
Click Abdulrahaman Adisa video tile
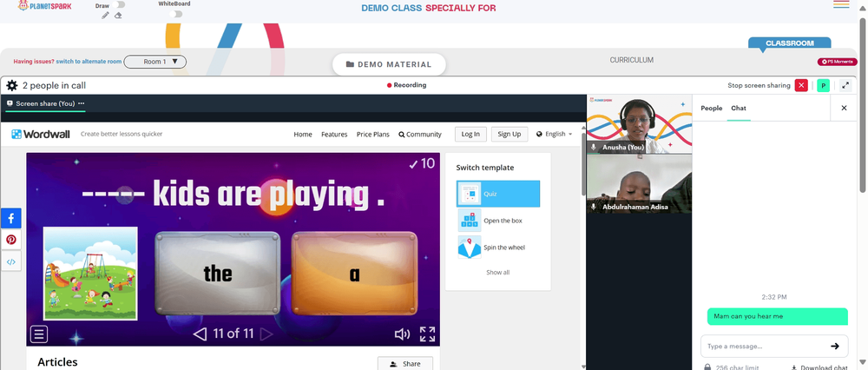coord(640,183)
